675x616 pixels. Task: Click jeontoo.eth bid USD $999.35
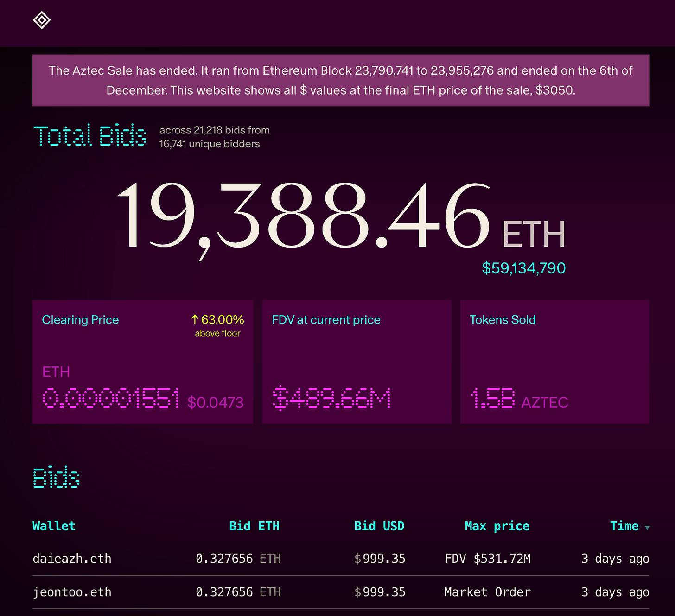coord(380,592)
